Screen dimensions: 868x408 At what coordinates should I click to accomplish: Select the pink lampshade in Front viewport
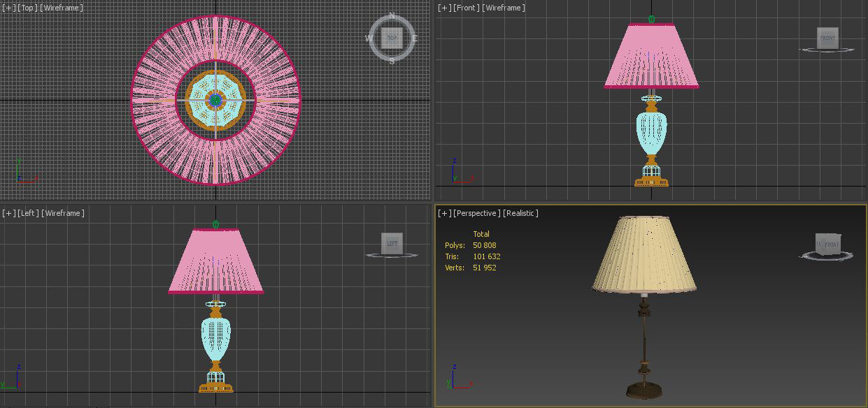coord(651,56)
